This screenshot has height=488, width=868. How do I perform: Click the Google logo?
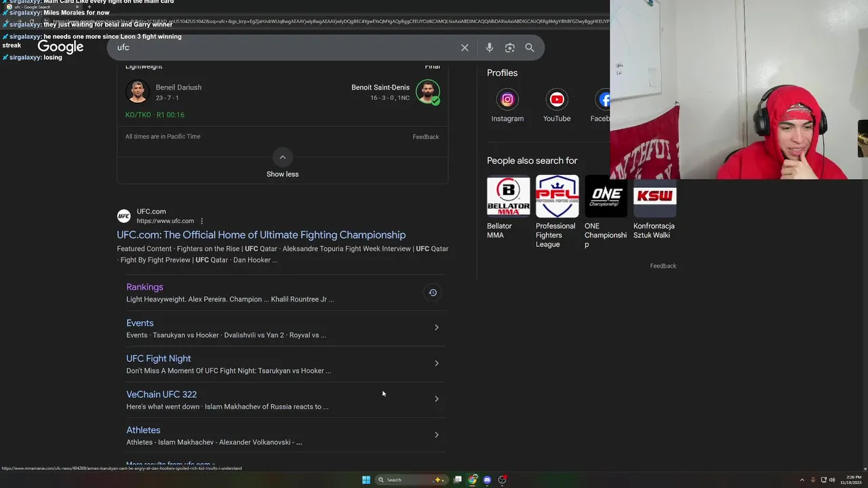pos(60,47)
